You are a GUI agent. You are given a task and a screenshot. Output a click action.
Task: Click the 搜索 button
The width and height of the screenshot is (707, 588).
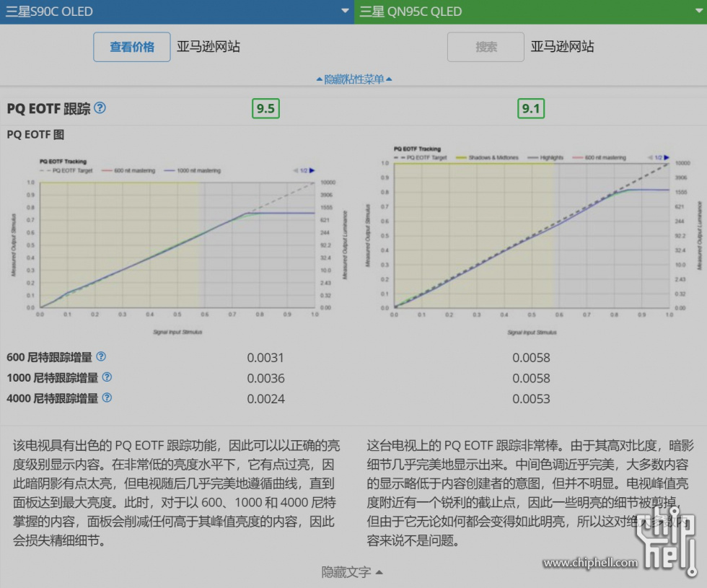[486, 47]
